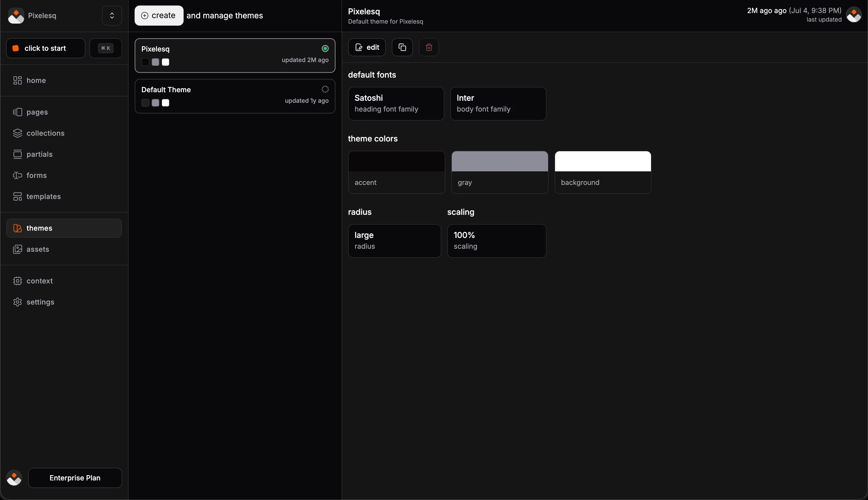
Task: Open settings from the sidebar
Action: click(x=40, y=302)
